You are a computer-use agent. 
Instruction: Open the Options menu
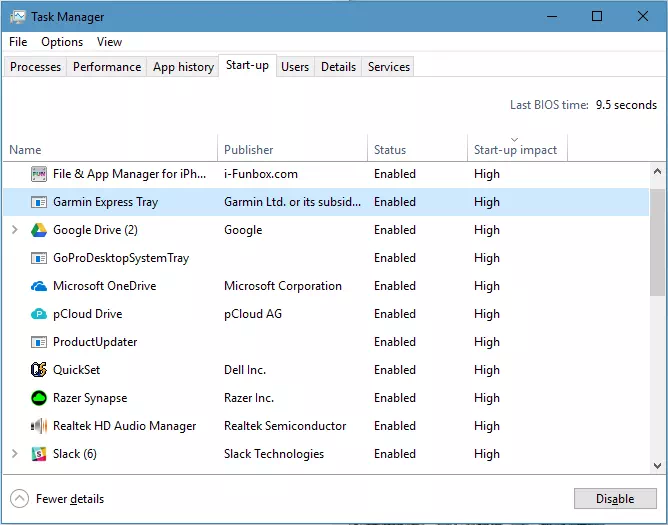tap(62, 42)
